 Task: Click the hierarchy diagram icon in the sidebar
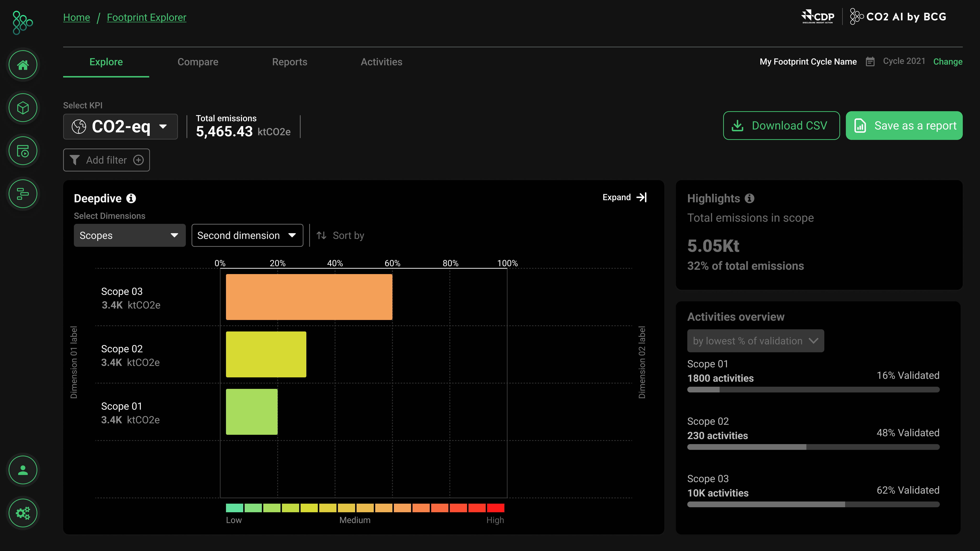pos(23,194)
